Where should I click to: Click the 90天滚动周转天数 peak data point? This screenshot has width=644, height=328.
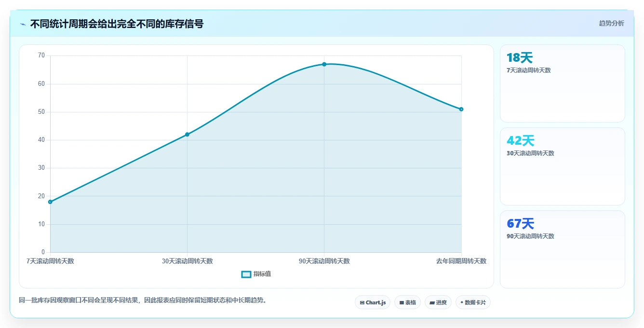coord(324,64)
